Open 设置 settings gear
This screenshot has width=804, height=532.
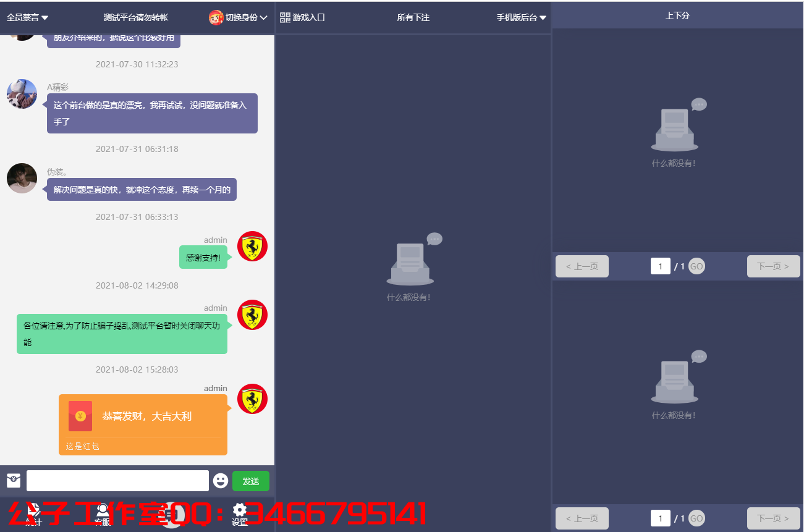[x=240, y=515]
